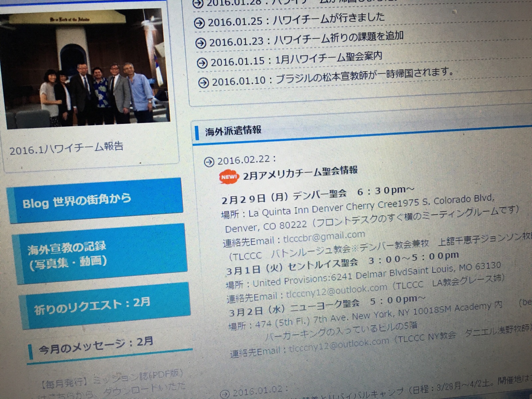The height and width of the screenshot is (399, 532).
Task: Click the arrow icon beside 2016.01.23 news entry
Action: coord(200,43)
